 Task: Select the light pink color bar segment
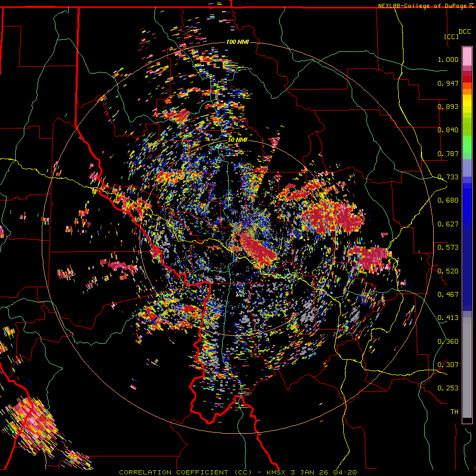467,56
